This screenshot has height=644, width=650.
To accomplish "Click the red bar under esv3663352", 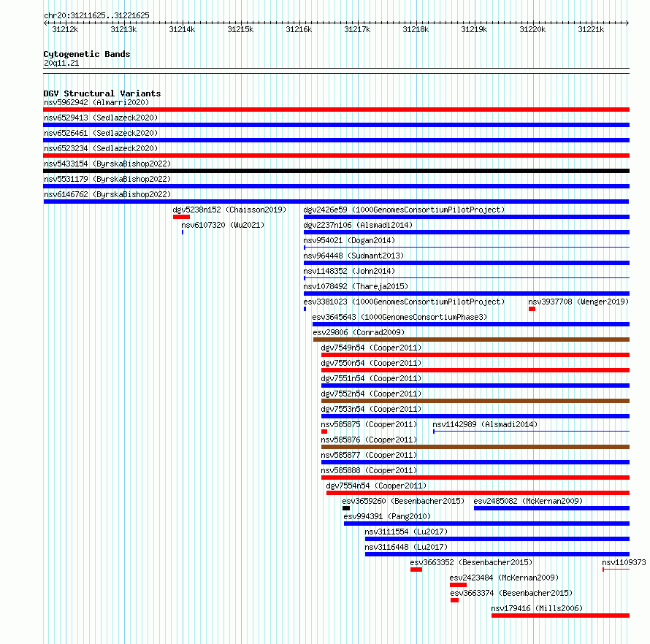I will click(416, 570).
